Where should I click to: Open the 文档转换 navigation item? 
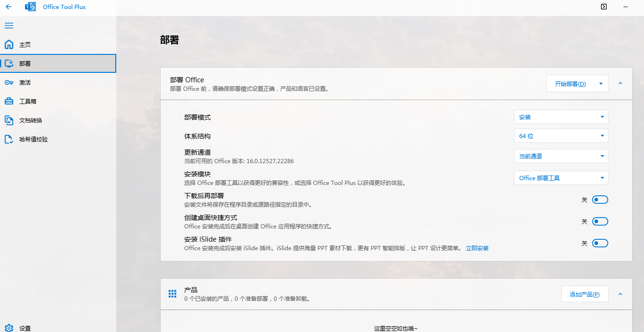[x=58, y=120]
